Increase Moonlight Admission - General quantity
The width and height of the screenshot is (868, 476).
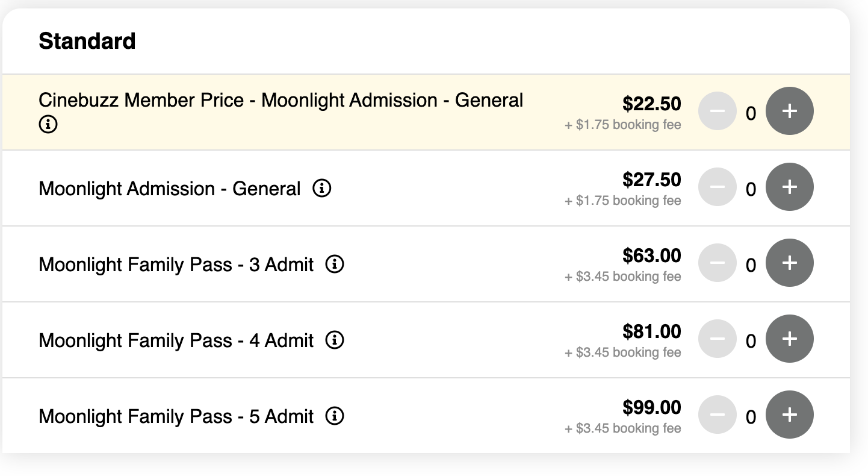coord(789,187)
